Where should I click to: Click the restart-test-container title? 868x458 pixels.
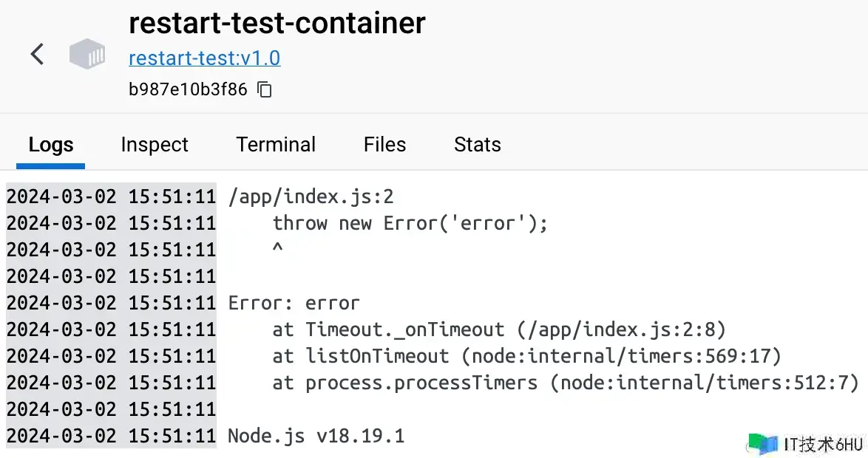(x=277, y=24)
